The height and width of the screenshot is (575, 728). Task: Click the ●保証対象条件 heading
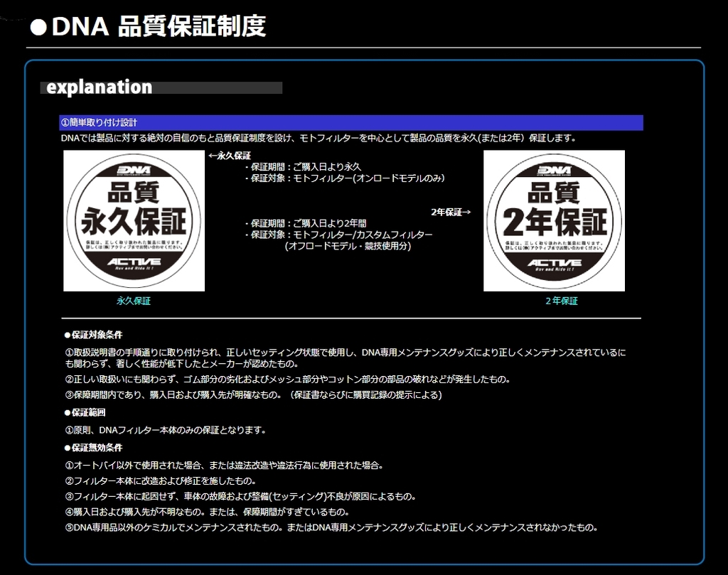[x=93, y=335]
